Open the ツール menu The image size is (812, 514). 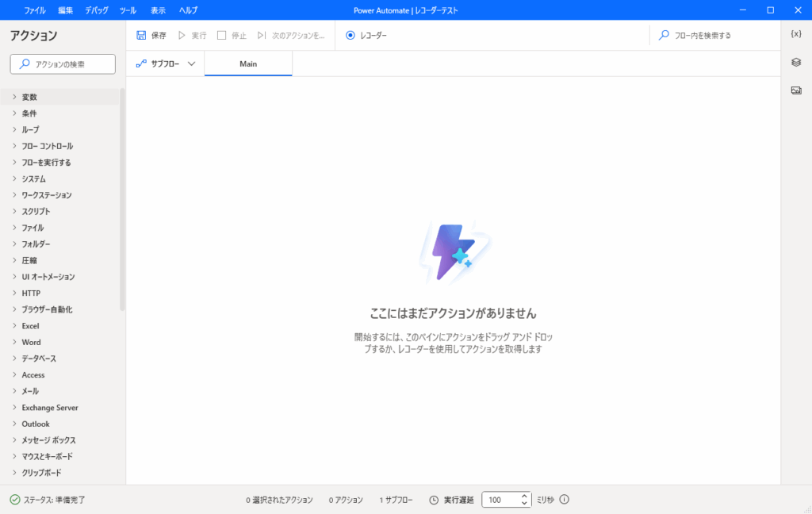tap(128, 10)
